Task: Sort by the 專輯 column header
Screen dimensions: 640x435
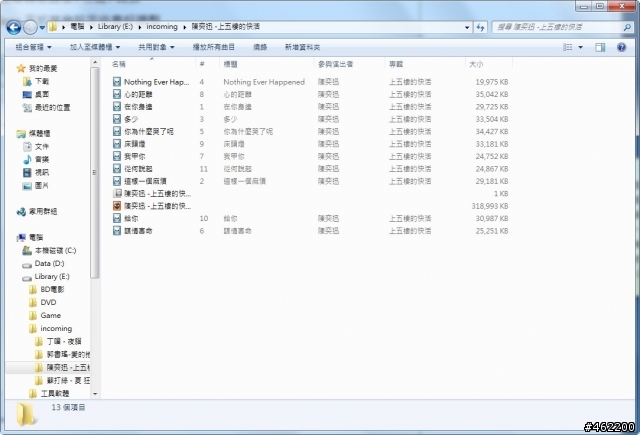Action: [425, 64]
